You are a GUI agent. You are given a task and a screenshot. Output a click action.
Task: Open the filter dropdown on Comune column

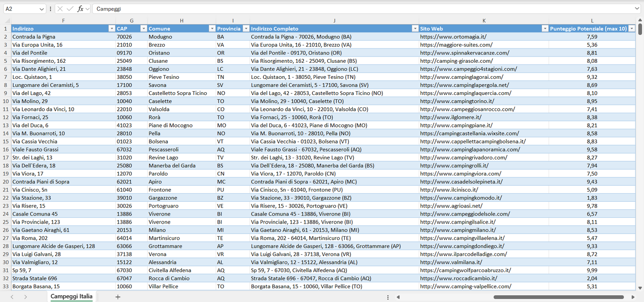pos(212,28)
